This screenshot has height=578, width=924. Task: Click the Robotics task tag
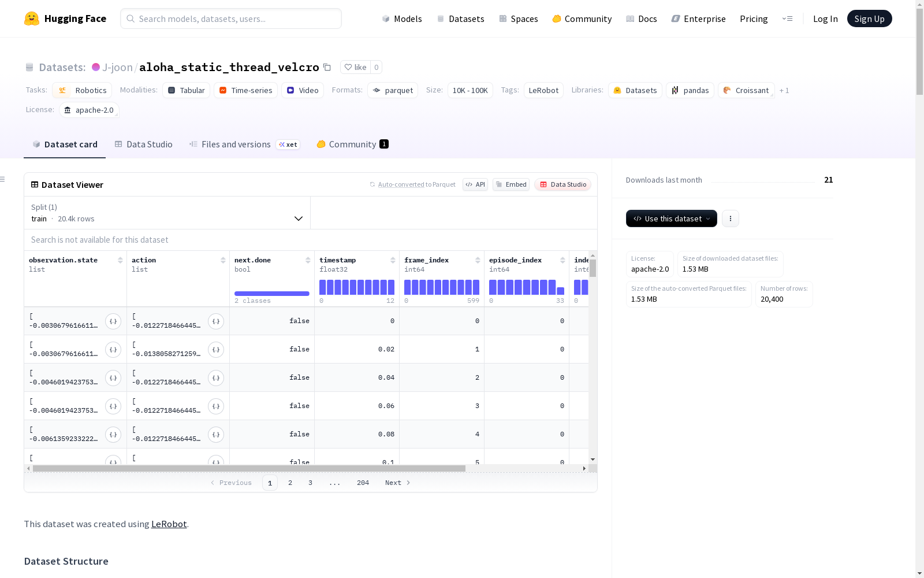82,90
